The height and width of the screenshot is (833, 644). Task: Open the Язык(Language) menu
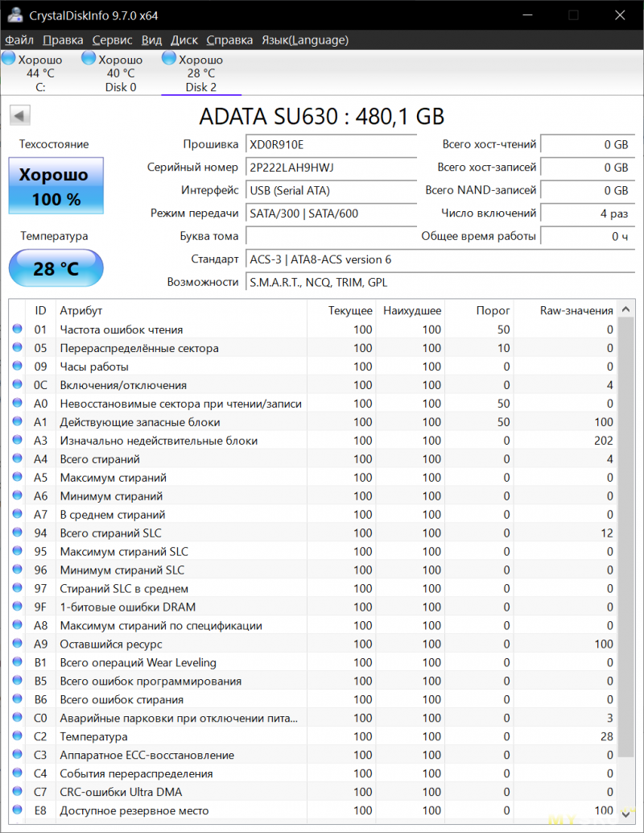point(305,40)
